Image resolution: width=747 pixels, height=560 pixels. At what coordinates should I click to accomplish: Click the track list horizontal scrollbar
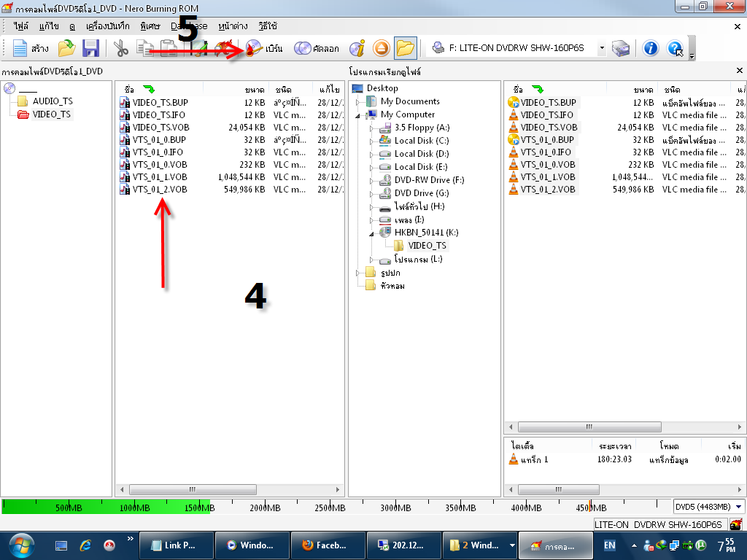click(558, 489)
